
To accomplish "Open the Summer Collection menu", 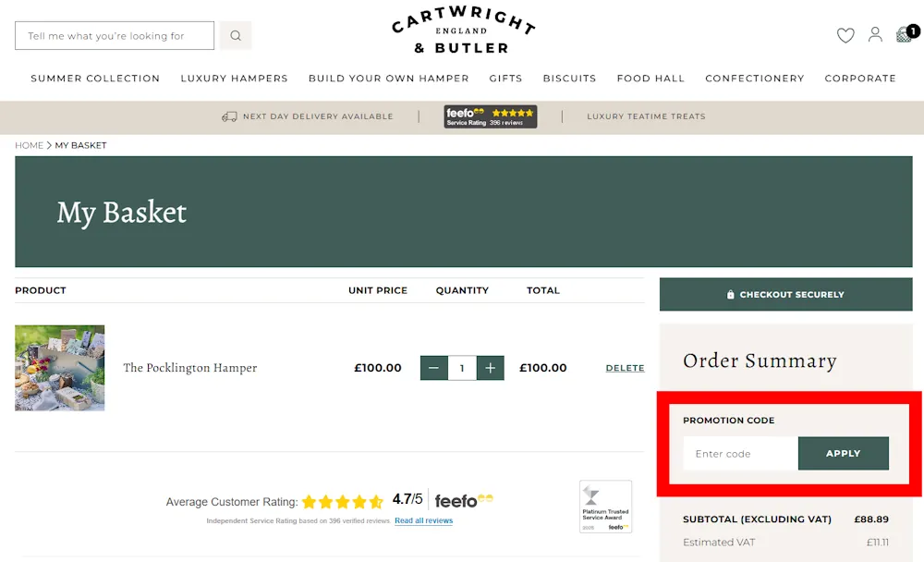I will pos(95,79).
